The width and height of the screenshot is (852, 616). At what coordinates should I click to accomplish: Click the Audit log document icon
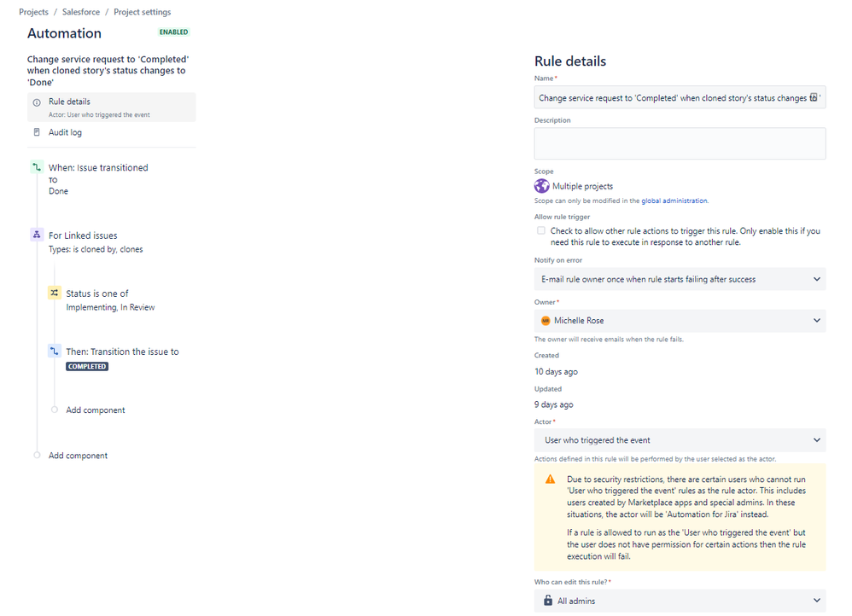[37, 132]
